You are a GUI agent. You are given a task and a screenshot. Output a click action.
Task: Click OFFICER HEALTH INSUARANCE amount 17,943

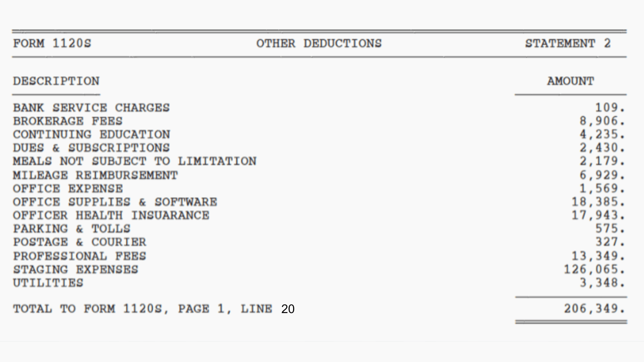(x=598, y=215)
